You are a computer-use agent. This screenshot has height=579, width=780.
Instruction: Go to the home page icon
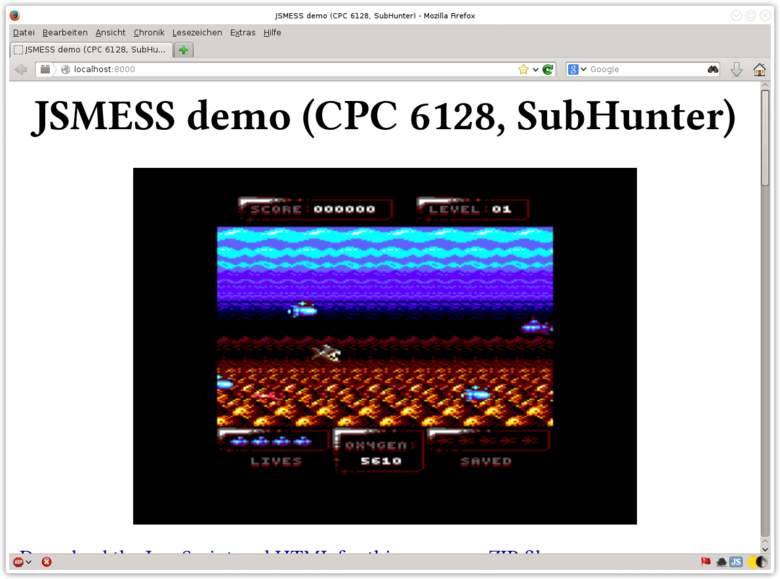tap(760, 70)
